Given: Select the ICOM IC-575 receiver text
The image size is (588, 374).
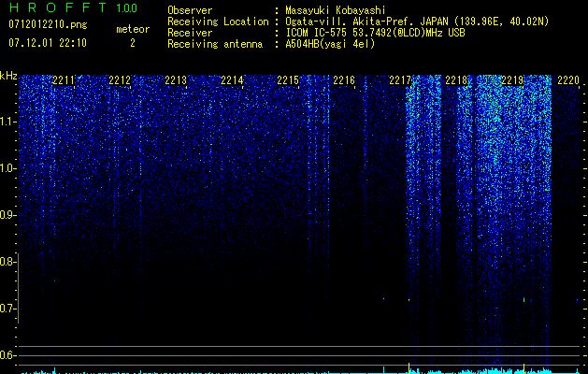Looking at the screenshot, I should [375, 33].
